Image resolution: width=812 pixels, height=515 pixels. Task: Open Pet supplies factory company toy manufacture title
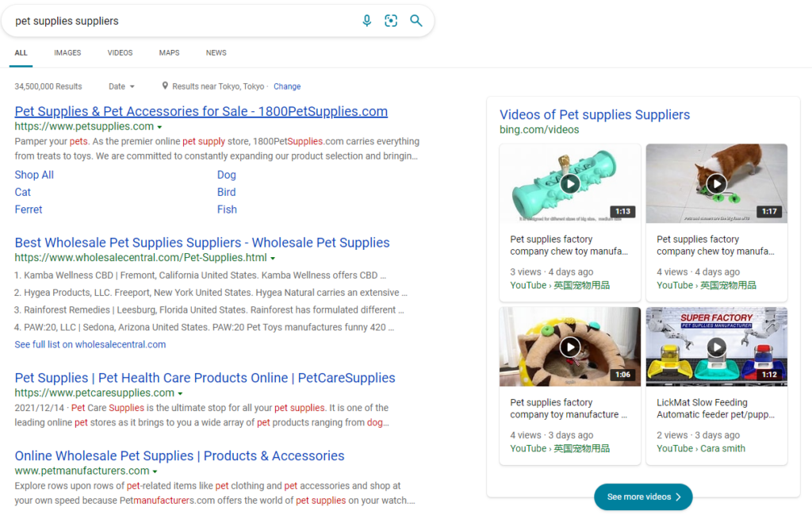pyautogui.click(x=569, y=409)
